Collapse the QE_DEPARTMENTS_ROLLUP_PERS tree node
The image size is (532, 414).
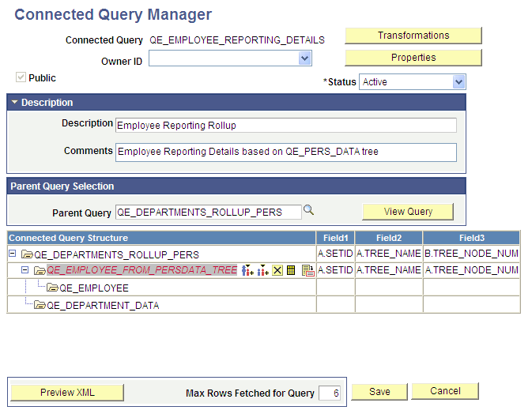(x=12, y=254)
